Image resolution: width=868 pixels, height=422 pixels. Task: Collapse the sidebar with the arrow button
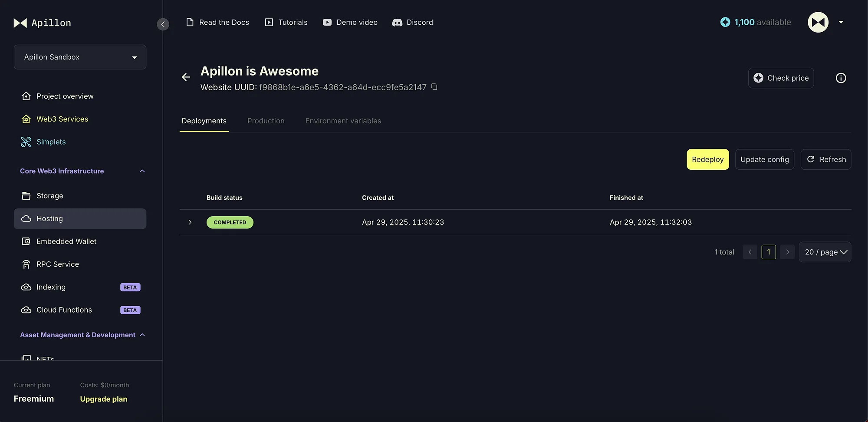163,24
